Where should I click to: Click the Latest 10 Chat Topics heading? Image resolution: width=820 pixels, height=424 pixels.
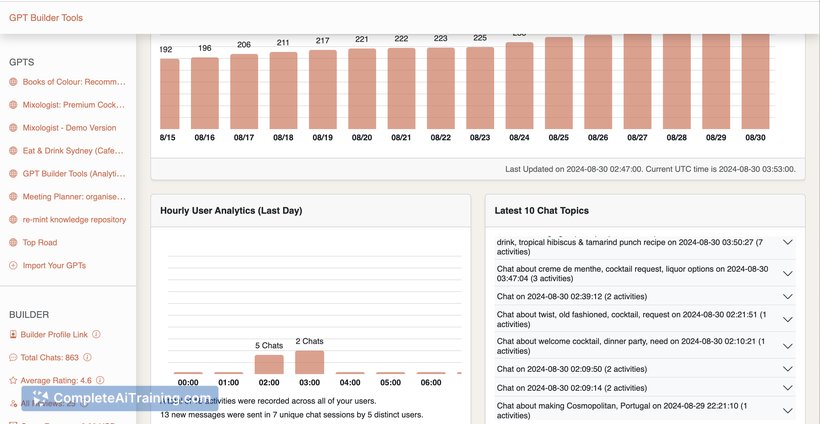tap(542, 211)
